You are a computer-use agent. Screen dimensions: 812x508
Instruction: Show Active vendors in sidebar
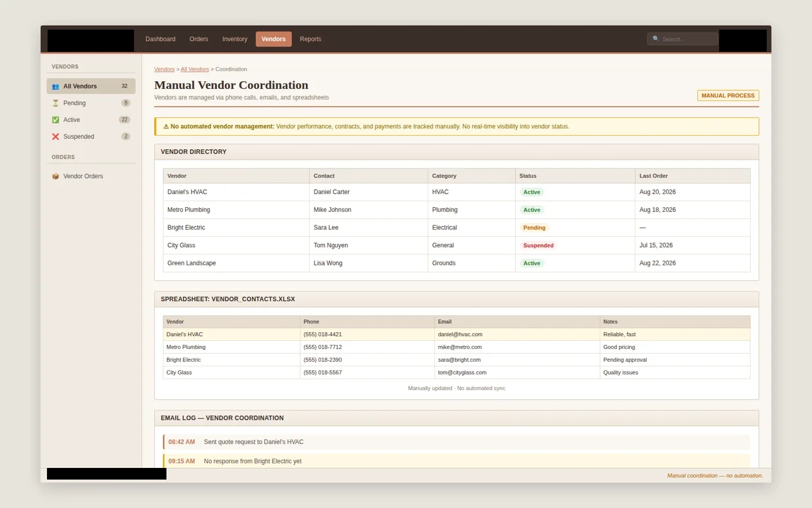[x=91, y=120]
